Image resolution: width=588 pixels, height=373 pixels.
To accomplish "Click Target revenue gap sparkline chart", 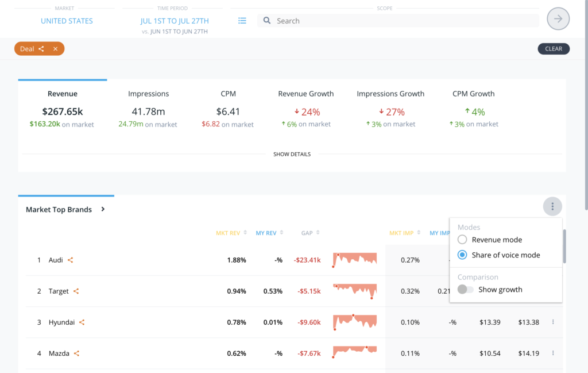I will pyautogui.click(x=354, y=291).
